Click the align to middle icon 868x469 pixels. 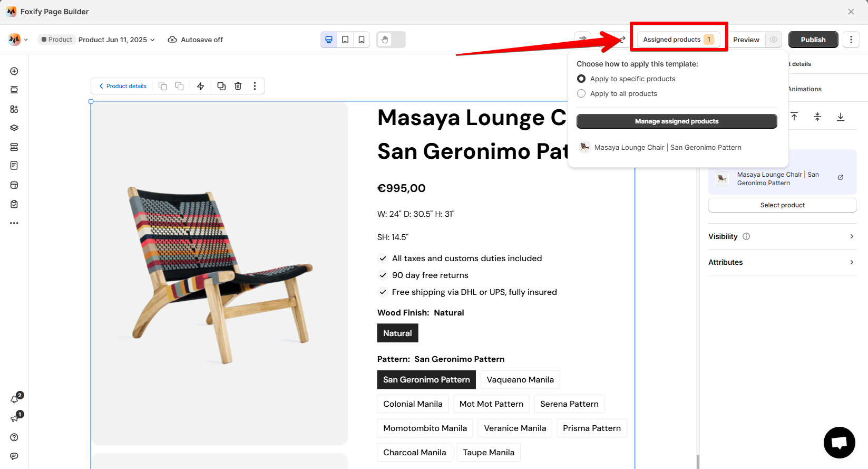click(x=817, y=117)
